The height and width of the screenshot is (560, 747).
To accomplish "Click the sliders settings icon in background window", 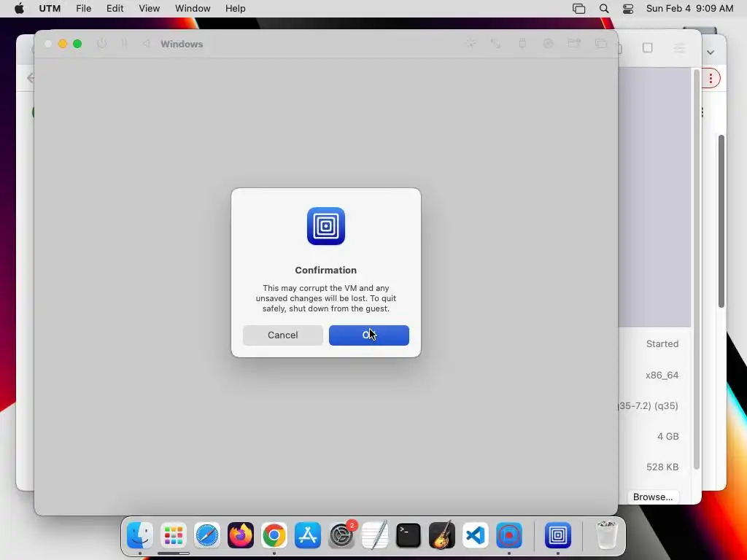I will pos(679,48).
